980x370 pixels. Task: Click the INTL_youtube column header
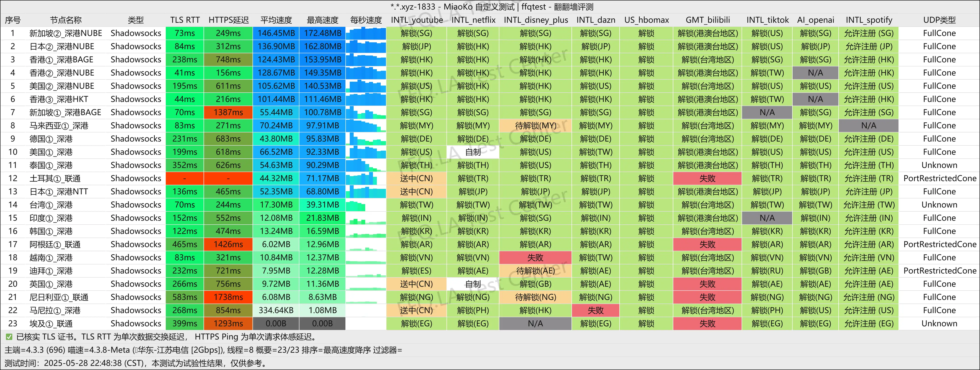coord(417,20)
